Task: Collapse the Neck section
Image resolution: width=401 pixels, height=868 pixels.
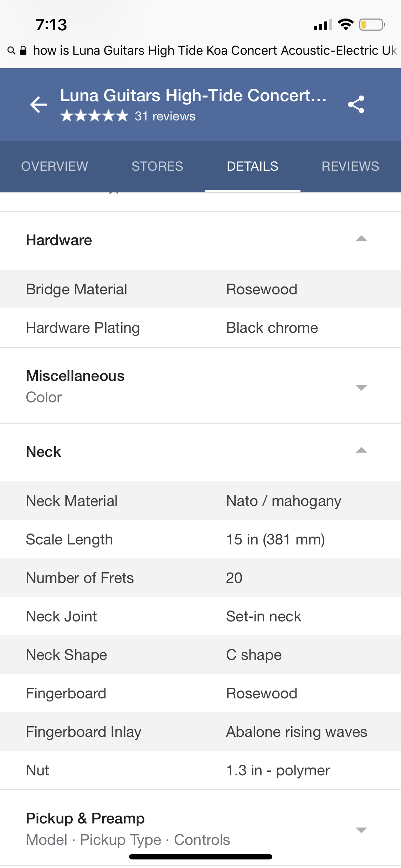Action: 361,451
